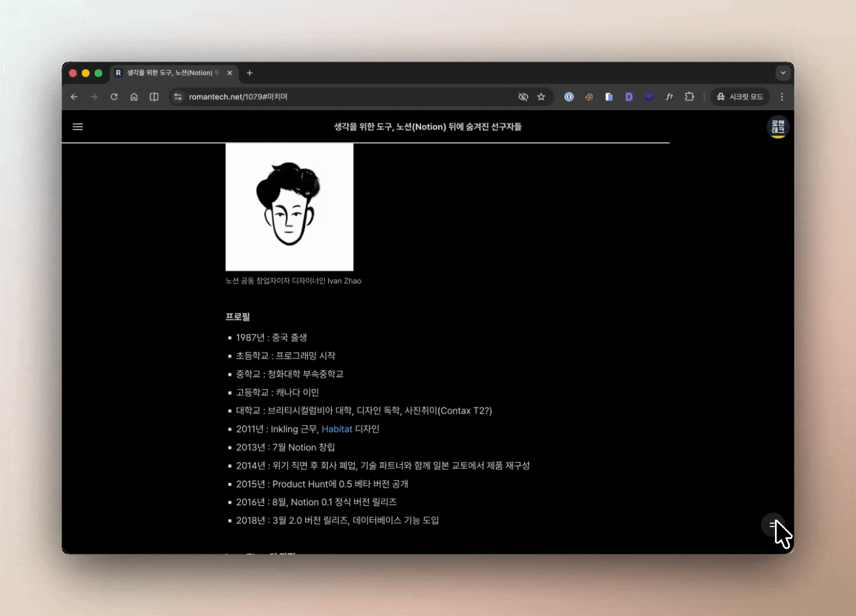Bookmark this page with the star
The height and width of the screenshot is (616, 856).
pos(541,97)
